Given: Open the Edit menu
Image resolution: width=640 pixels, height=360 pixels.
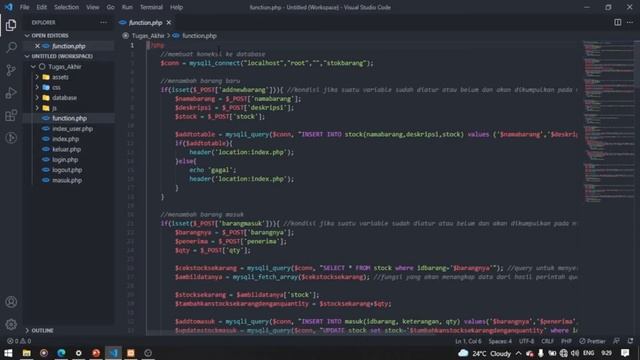Looking at the screenshot, I should coord(41,7).
